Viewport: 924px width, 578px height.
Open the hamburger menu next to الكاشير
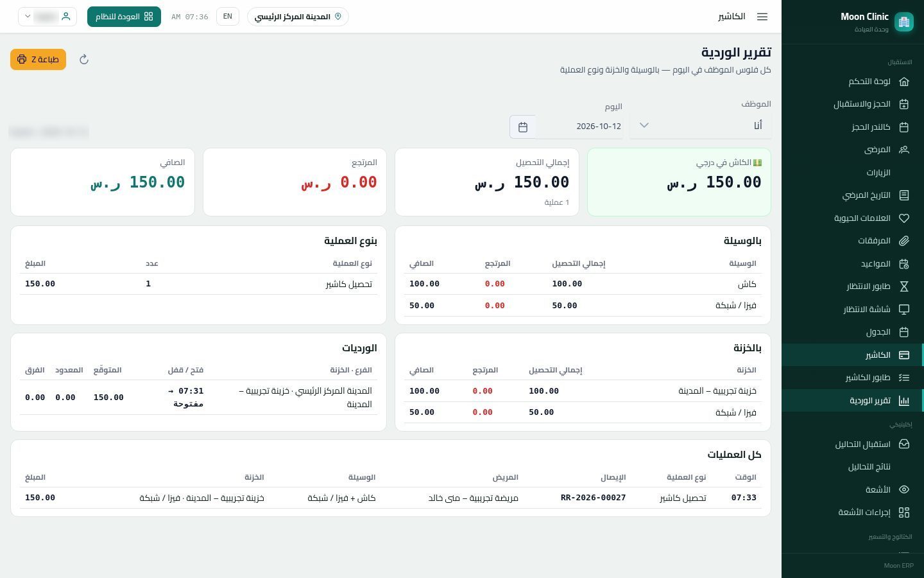point(762,17)
